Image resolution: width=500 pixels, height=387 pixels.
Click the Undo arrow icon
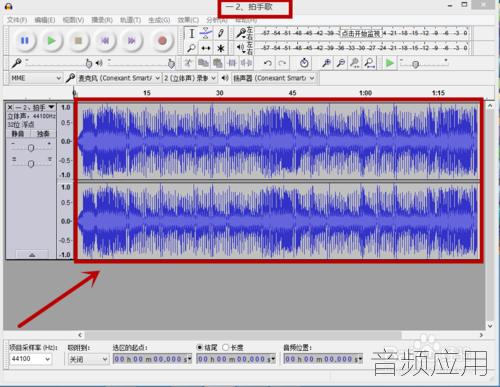(268, 63)
